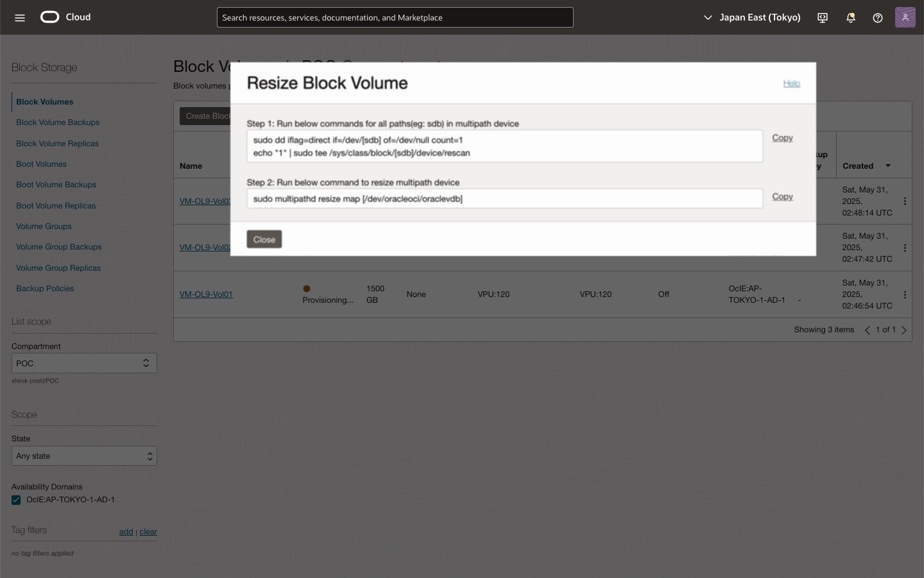Click the OcIE:AP-TOKYO-1-AD-1 cell in the table
The height and width of the screenshot is (578, 924).
point(757,294)
